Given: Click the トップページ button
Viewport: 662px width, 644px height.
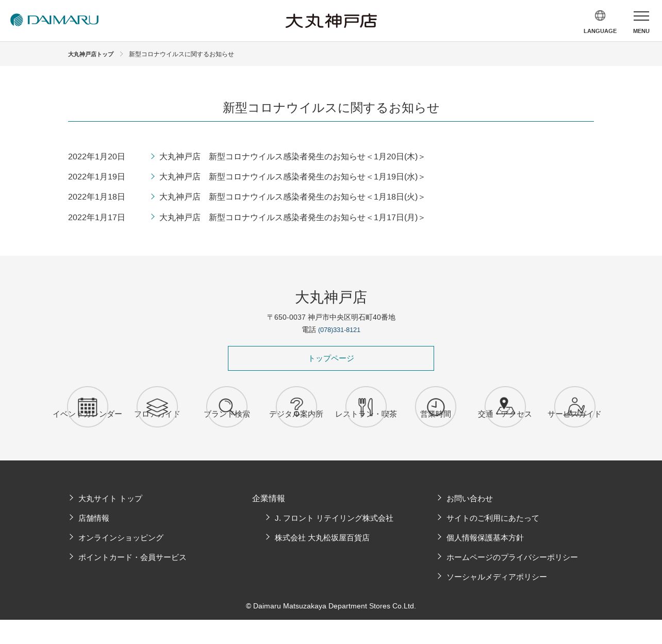Looking at the screenshot, I should point(331,358).
